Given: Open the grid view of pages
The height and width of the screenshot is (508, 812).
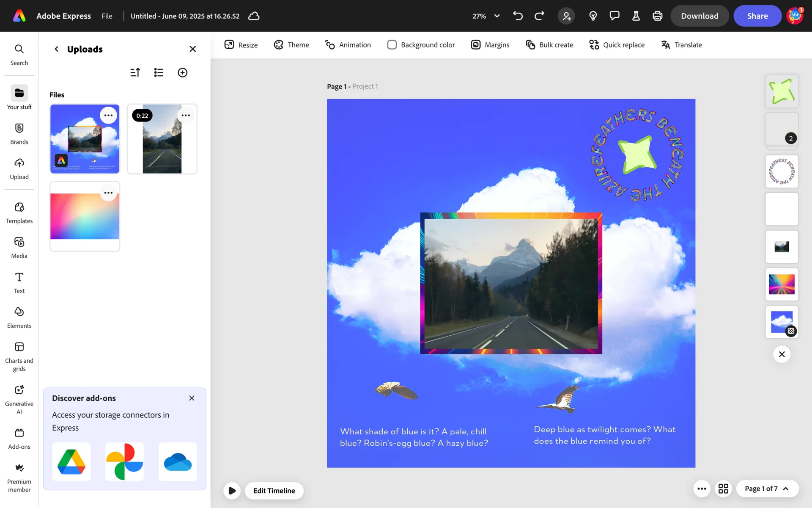Looking at the screenshot, I should pos(723,489).
